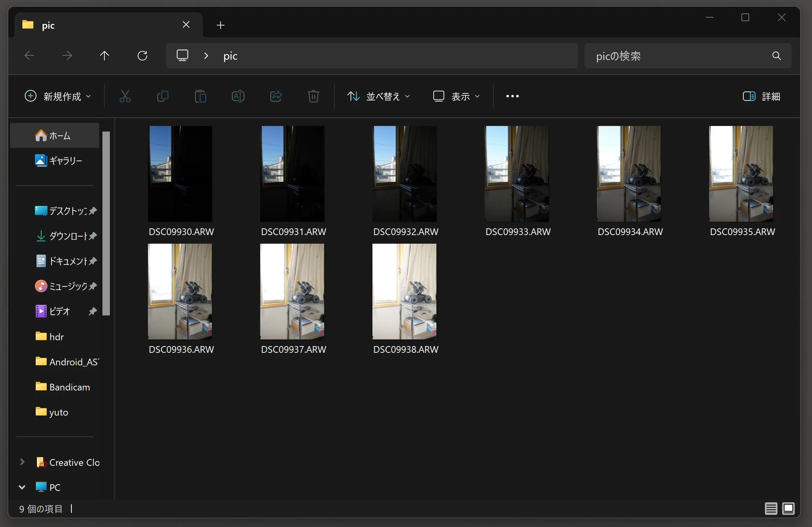Expand the Creative Cloud tree node
Image resolution: width=812 pixels, height=527 pixels.
(x=22, y=462)
